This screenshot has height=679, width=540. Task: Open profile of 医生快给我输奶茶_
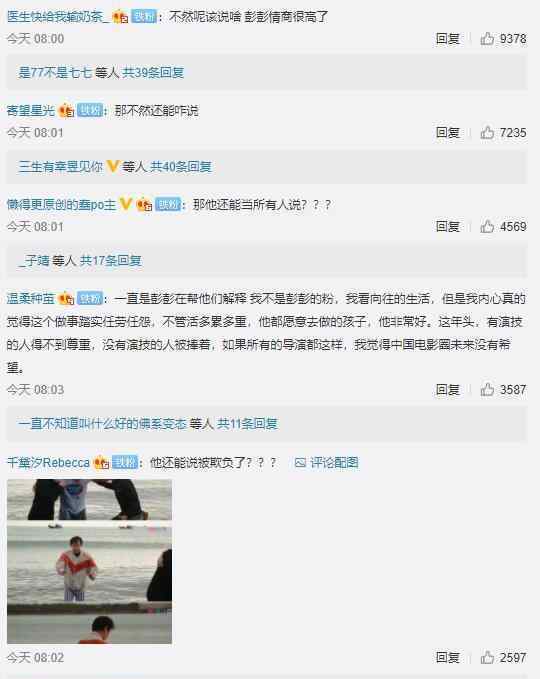tap(58, 17)
